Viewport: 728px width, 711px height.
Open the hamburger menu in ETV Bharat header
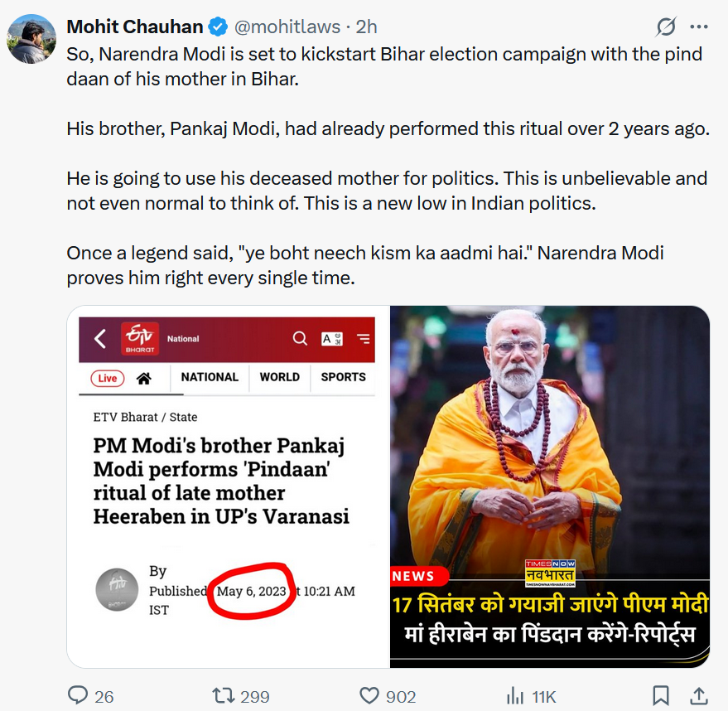pyautogui.click(x=363, y=338)
